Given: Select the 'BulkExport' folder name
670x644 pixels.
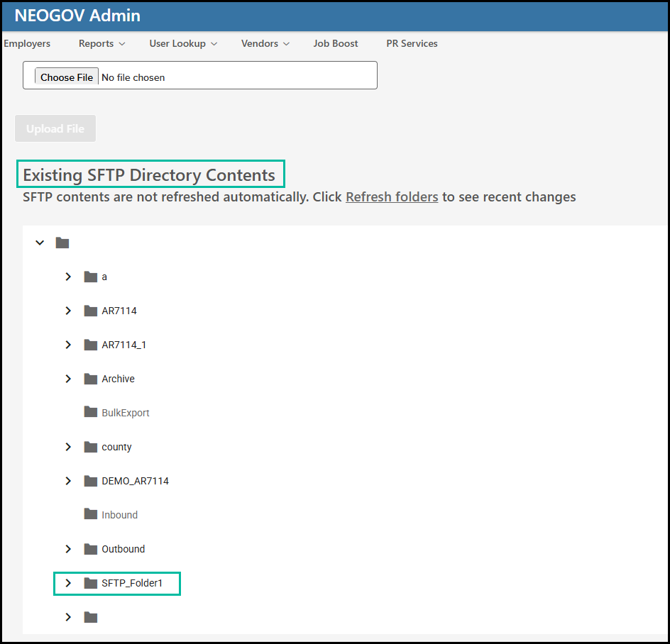Looking at the screenshot, I should tap(126, 413).
